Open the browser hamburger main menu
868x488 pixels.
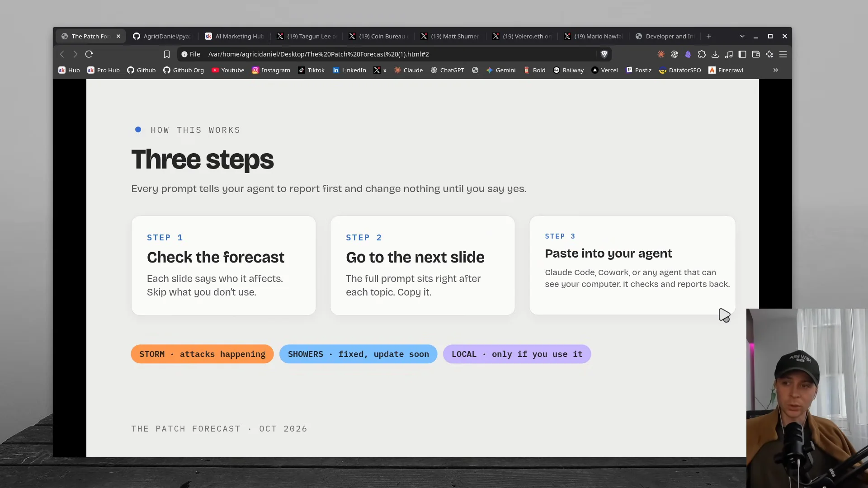[783, 54]
